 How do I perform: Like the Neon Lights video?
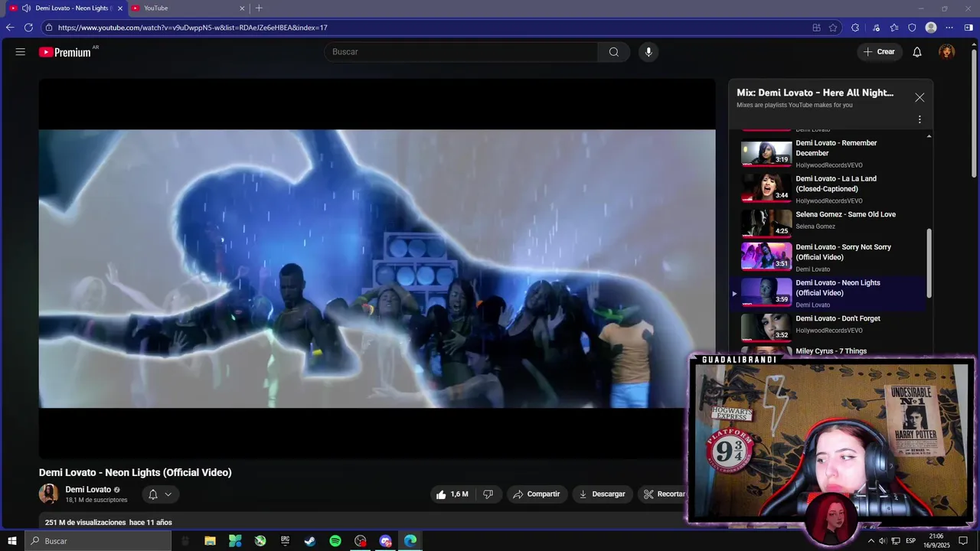coord(452,494)
